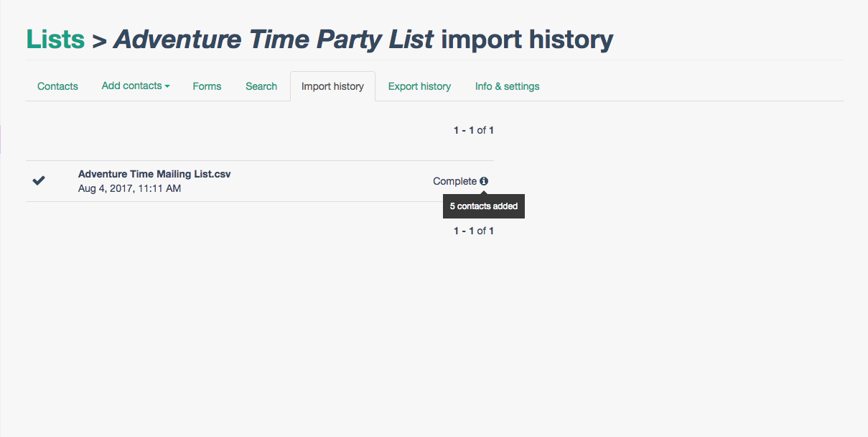Open the Forms tab
This screenshot has width=868, height=437.
[207, 86]
